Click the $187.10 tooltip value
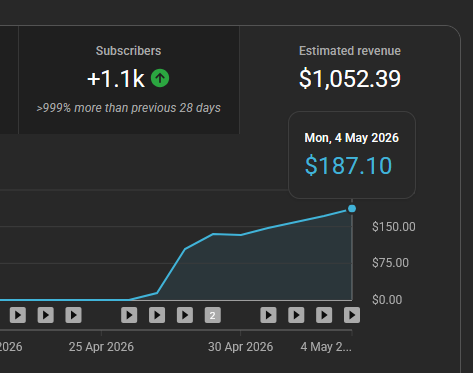The image size is (473, 373). (x=348, y=165)
